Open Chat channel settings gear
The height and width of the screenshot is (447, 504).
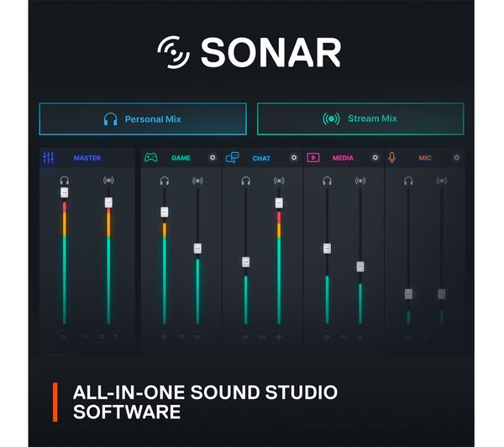[294, 157]
